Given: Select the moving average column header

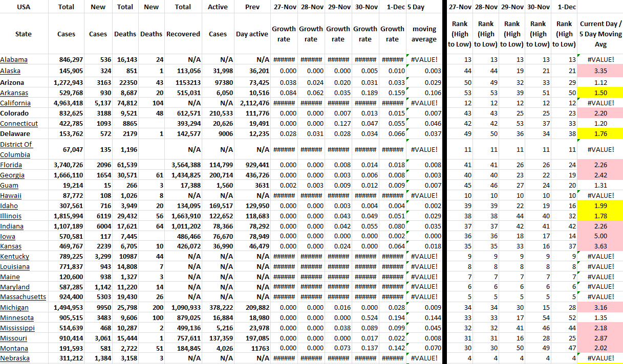Looking at the screenshot, I should [x=424, y=34].
